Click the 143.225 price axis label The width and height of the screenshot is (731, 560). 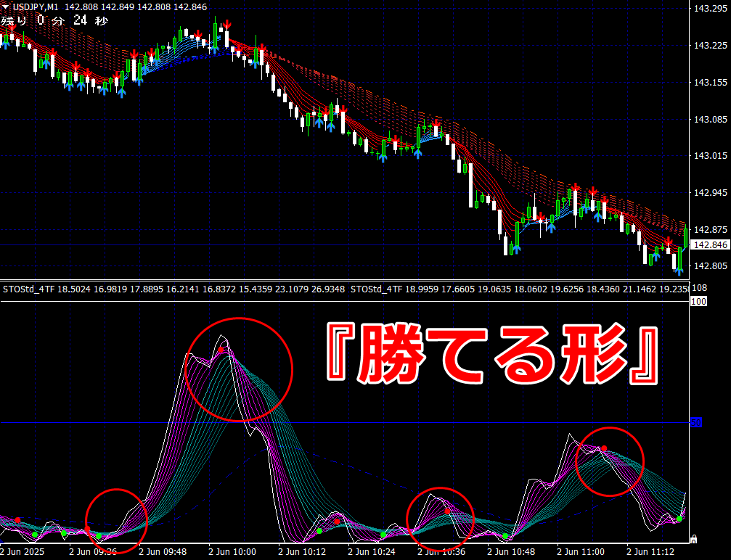(x=711, y=45)
